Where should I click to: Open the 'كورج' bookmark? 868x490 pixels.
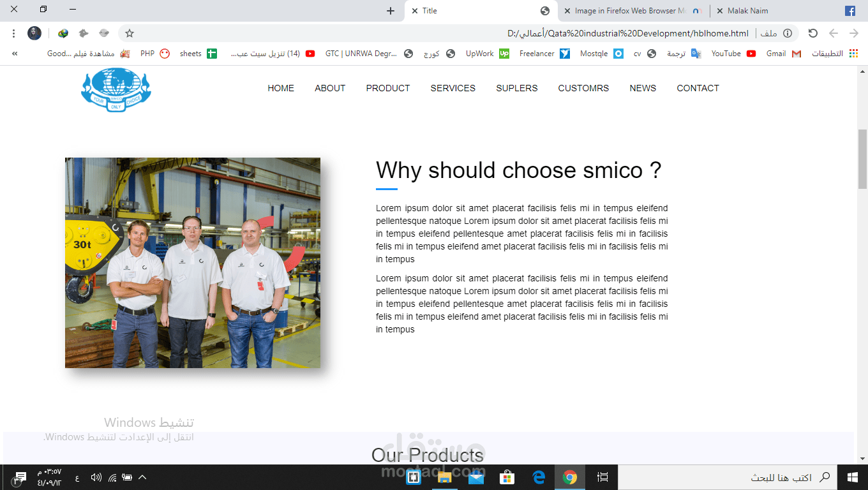[x=439, y=54]
